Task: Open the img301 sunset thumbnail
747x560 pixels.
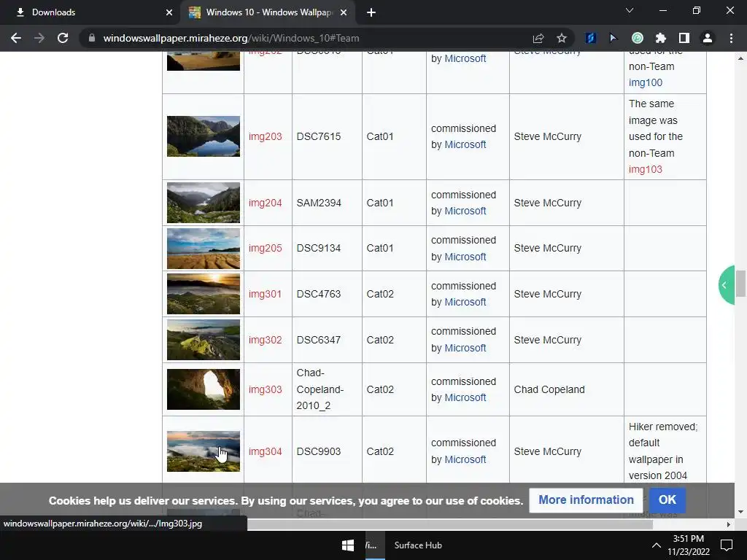Action: click(x=204, y=294)
